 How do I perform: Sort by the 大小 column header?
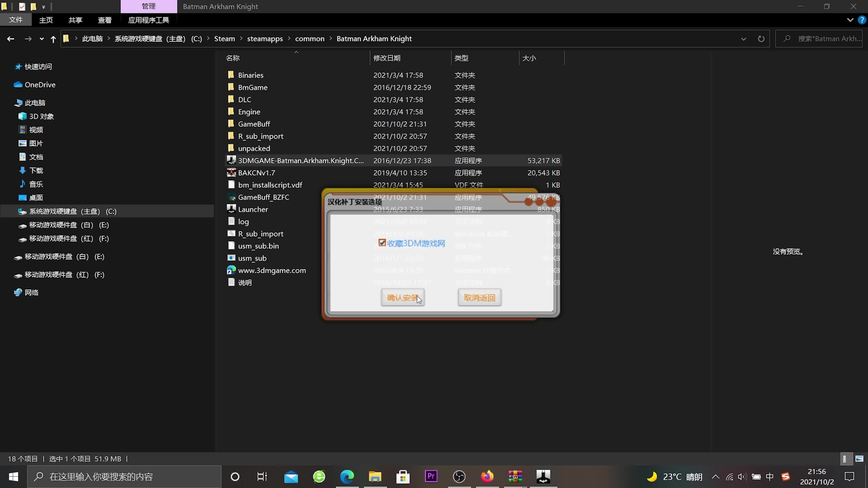pyautogui.click(x=529, y=58)
